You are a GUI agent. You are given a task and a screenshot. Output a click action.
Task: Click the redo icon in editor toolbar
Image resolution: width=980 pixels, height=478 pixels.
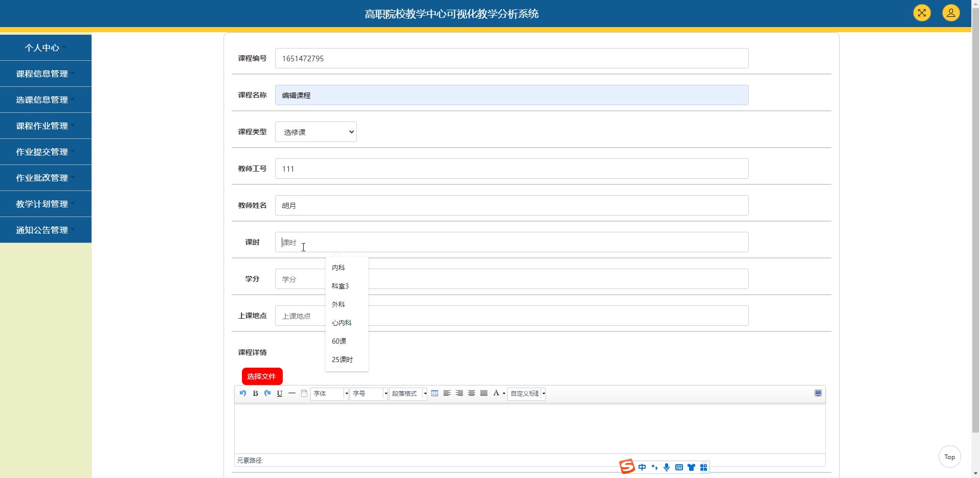click(267, 393)
